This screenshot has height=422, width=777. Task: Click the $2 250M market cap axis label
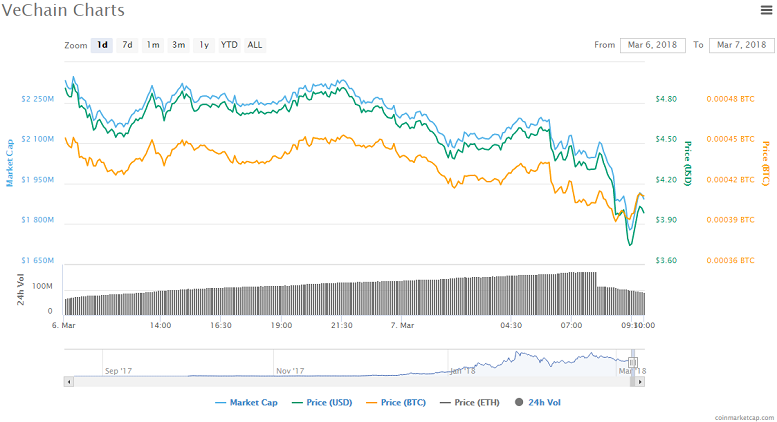[38, 99]
